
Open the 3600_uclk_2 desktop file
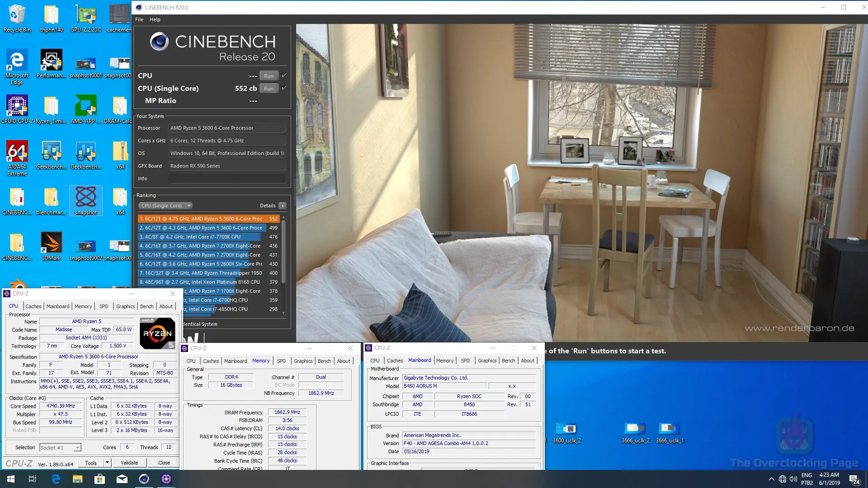567,433
